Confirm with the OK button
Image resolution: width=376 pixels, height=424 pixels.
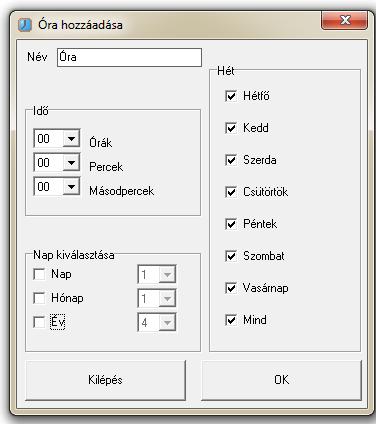pyautogui.click(x=281, y=380)
